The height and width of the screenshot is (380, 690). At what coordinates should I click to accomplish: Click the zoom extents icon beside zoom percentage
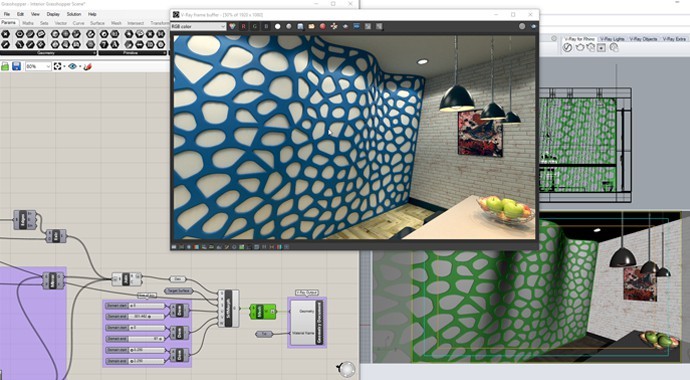pos(57,66)
